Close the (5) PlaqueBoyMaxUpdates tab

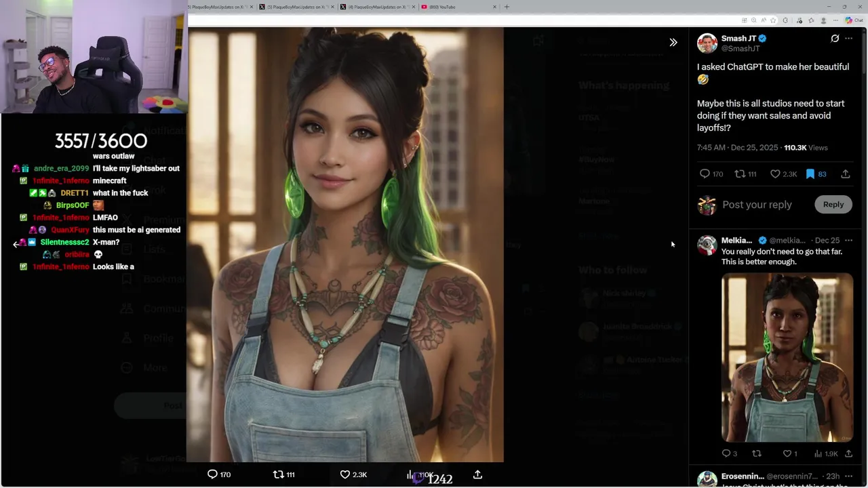click(x=332, y=7)
